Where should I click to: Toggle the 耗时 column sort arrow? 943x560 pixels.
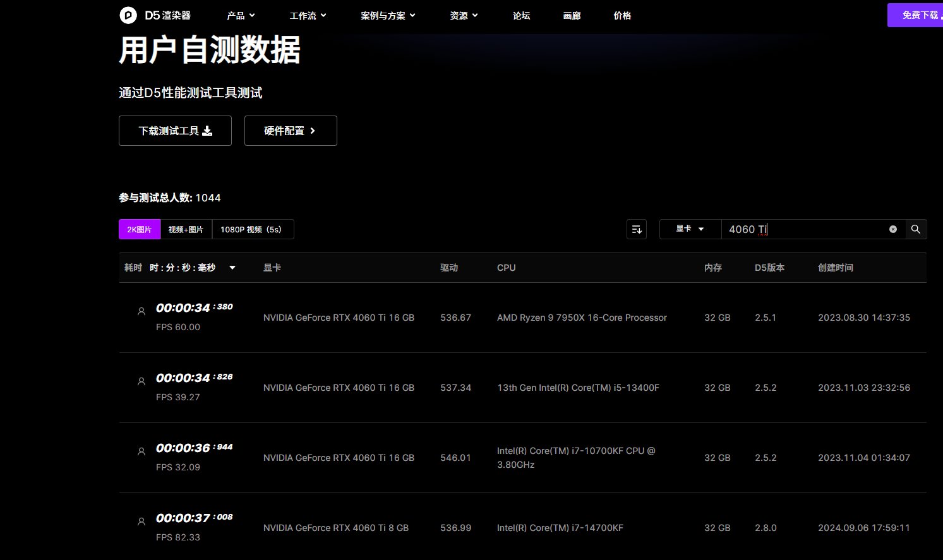coord(232,268)
